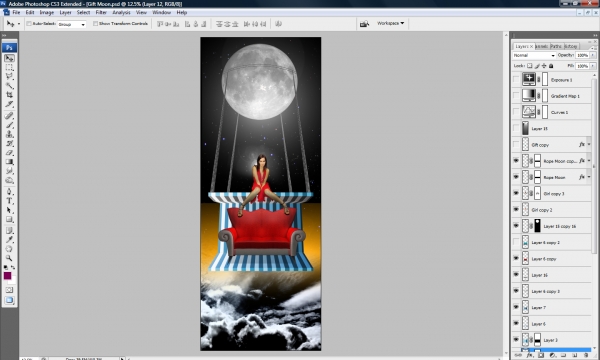Switch to the Channels tab
The image size is (600, 360).
tap(542, 46)
